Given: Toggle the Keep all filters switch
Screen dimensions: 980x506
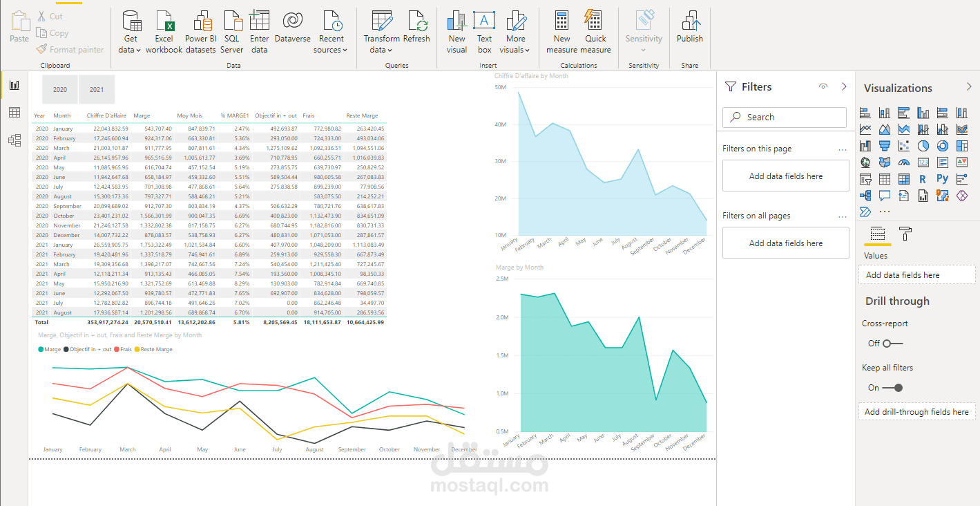Looking at the screenshot, I should coord(893,388).
